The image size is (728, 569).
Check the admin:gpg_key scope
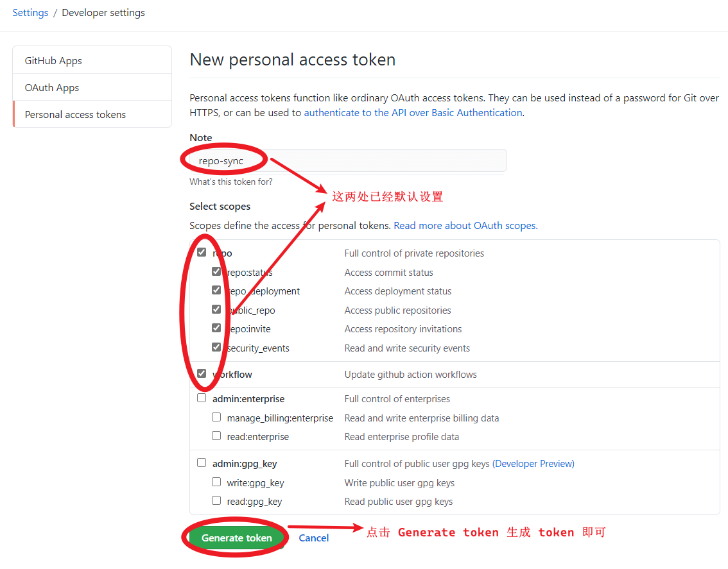tap(202, 463)
